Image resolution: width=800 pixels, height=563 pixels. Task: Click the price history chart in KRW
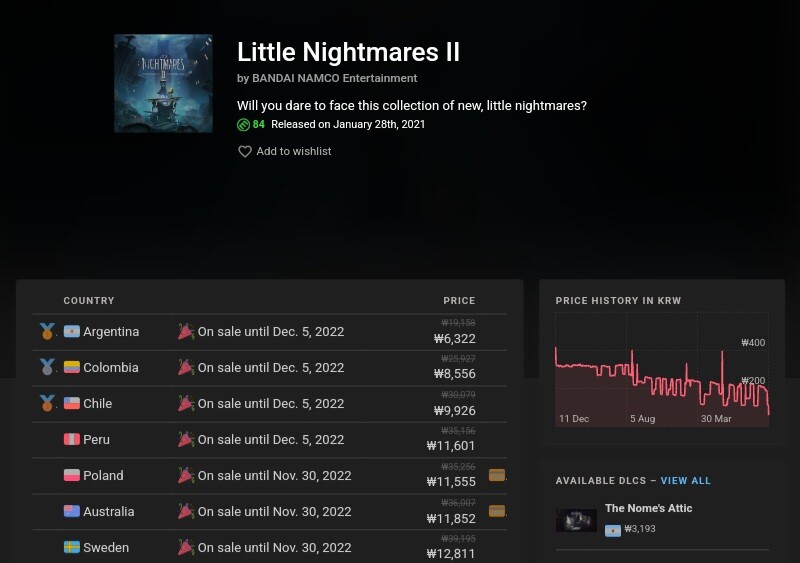pos(661,370)
